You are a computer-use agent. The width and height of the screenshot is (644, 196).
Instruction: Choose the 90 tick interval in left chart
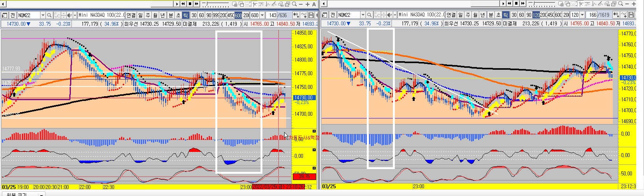[209, 15]
